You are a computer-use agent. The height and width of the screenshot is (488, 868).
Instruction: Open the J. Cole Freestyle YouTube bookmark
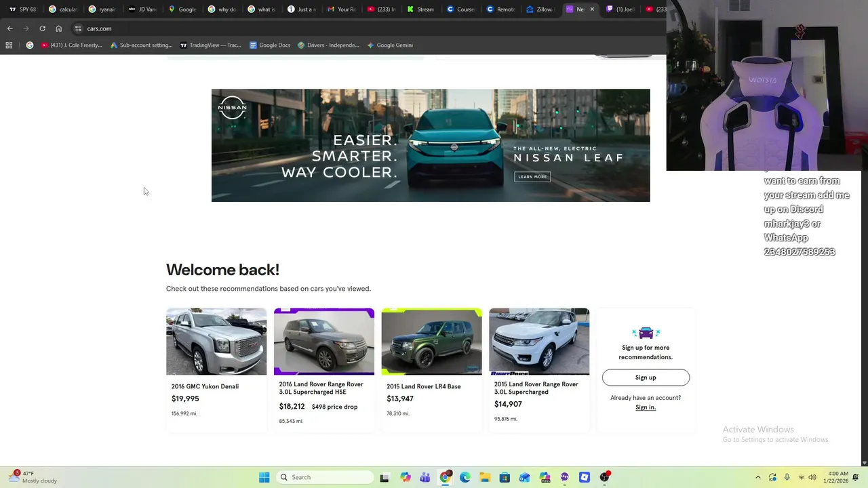pos(71,45)
